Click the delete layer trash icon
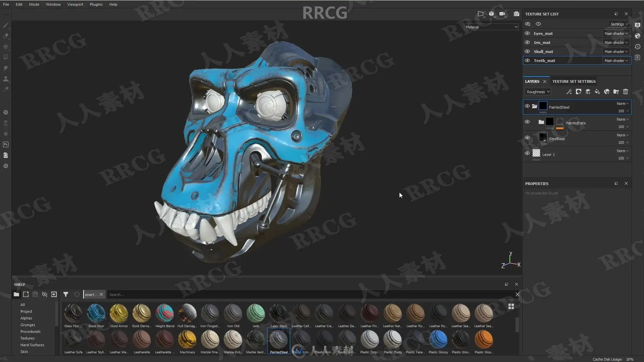 (x=626, y=92)
